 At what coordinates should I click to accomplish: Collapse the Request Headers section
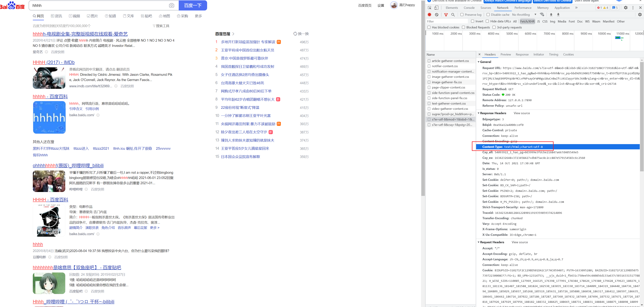(478, 242)
